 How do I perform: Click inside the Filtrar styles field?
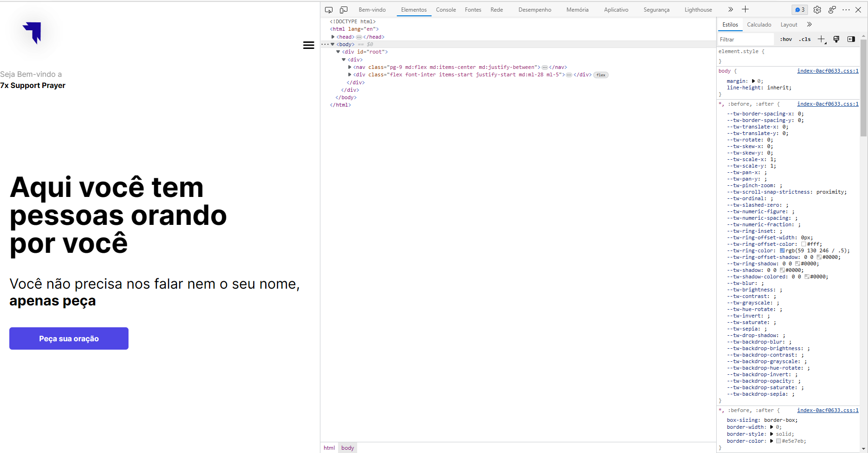(x=745, y=39)
